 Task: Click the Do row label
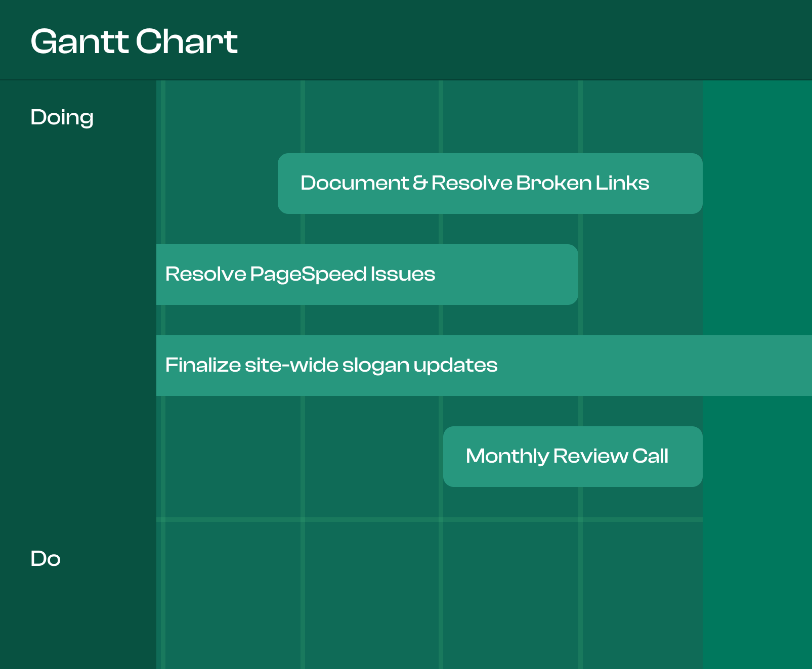(46, 558)
